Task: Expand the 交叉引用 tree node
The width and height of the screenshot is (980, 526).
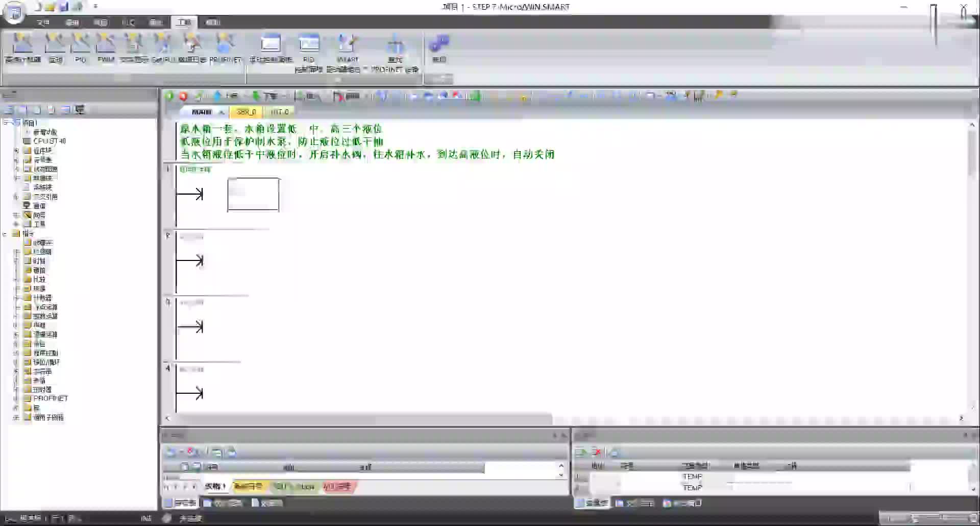Action: coord(16,197)
